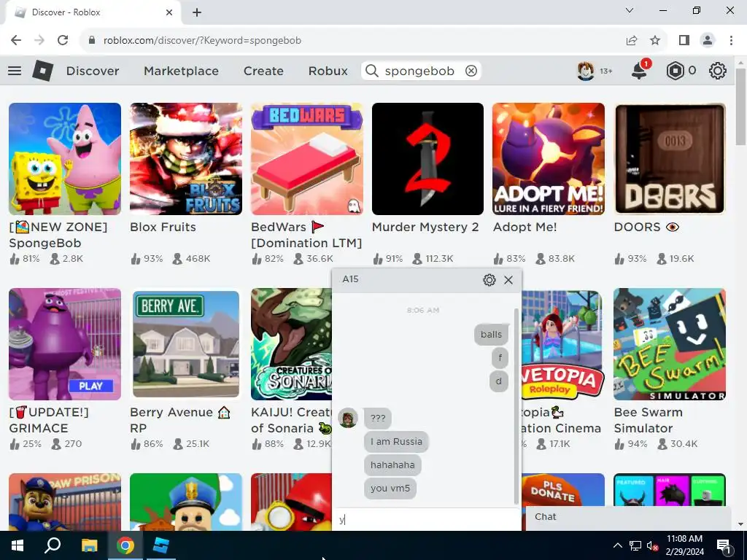Open the Blox Fruits game thumbnail
Screen dimensions: 747x560
(x=186, y=159)
